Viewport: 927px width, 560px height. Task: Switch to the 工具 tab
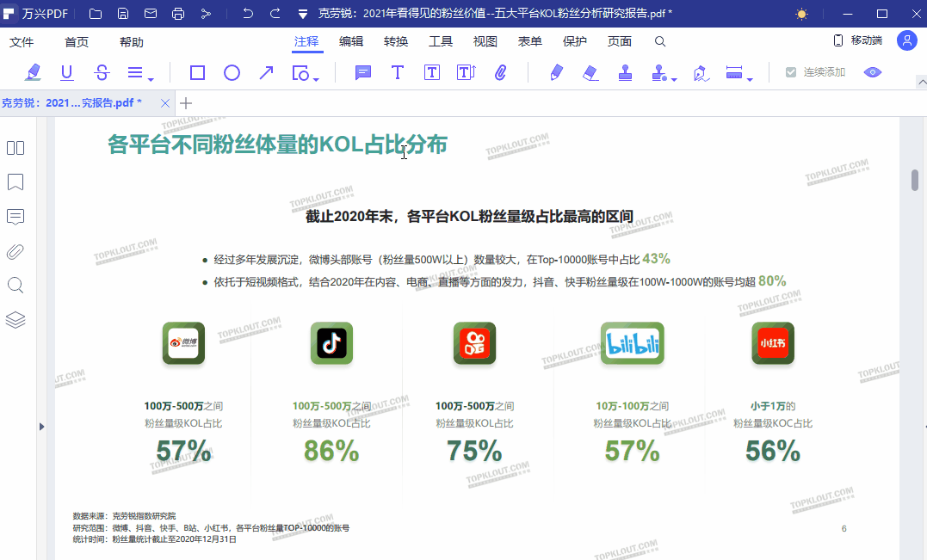pyautogui.click(x=441, y=41)
